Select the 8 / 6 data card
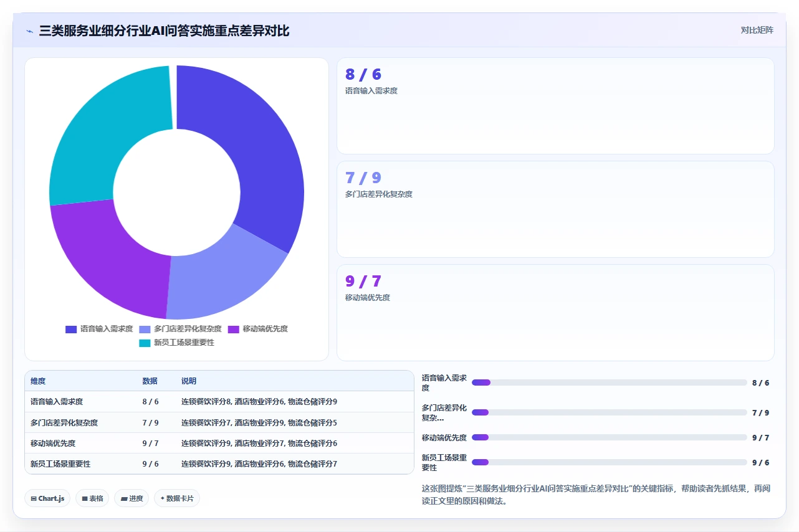This screenshot has width=799, height=532. 555,106
